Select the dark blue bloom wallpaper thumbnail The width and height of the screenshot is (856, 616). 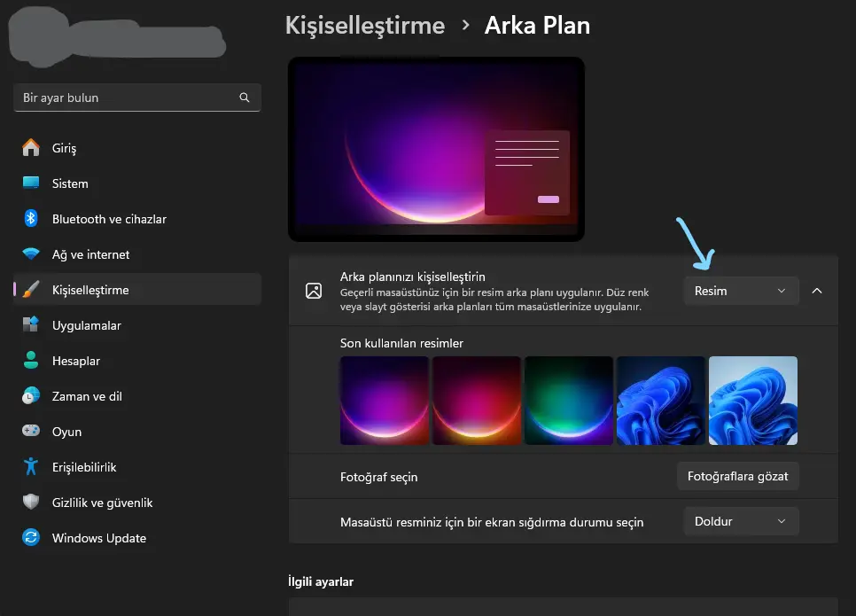pos(661,401)
